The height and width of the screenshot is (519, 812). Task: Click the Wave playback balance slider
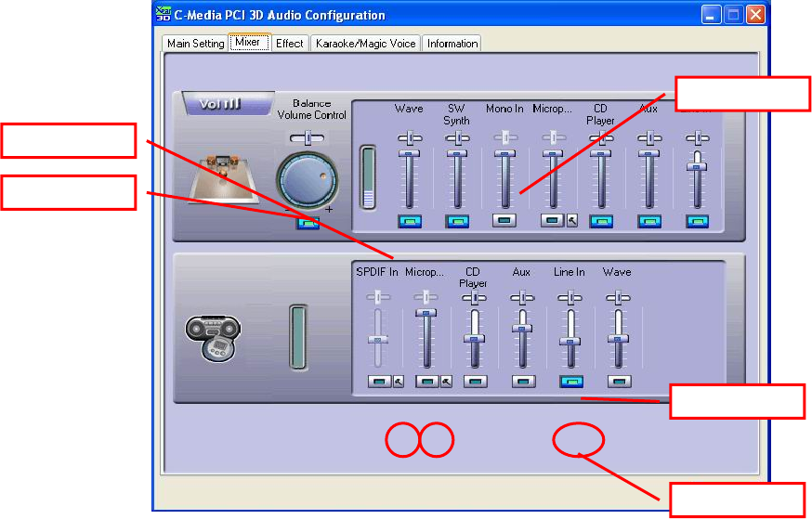tap(410, 138)
